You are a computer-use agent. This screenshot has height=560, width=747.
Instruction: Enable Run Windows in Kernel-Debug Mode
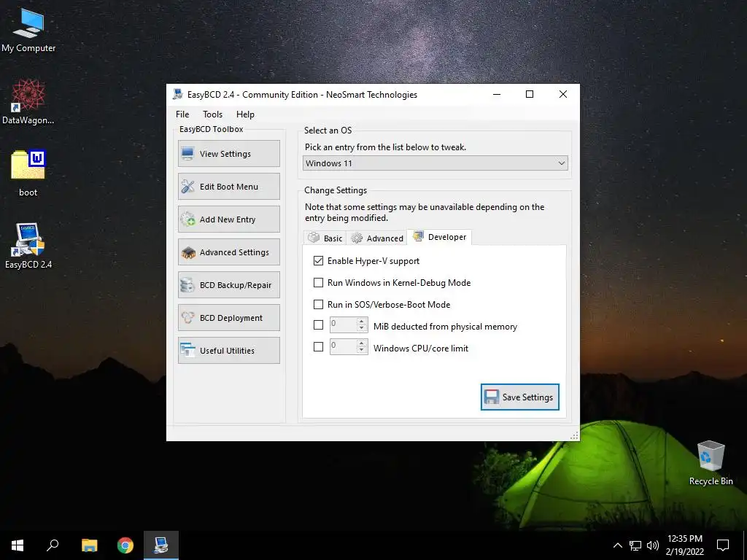pos(318,282)
